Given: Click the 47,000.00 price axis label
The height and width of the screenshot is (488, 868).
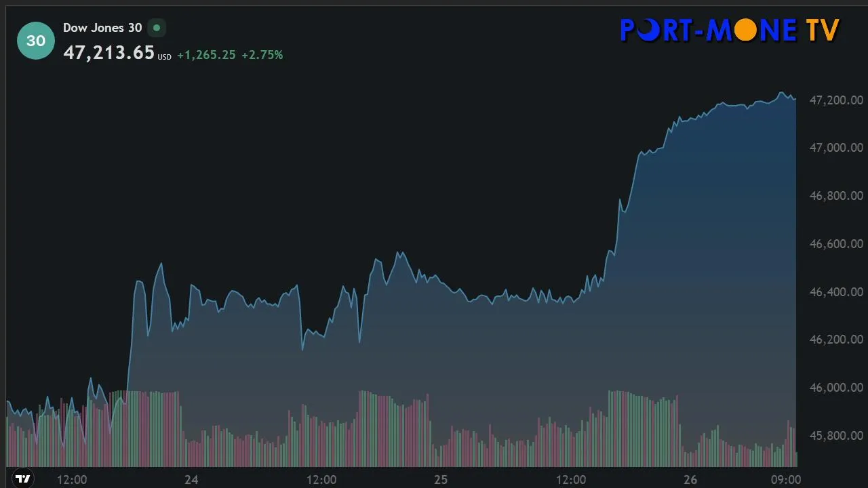Looking at the screenshot, I should (x=837, y=148).
